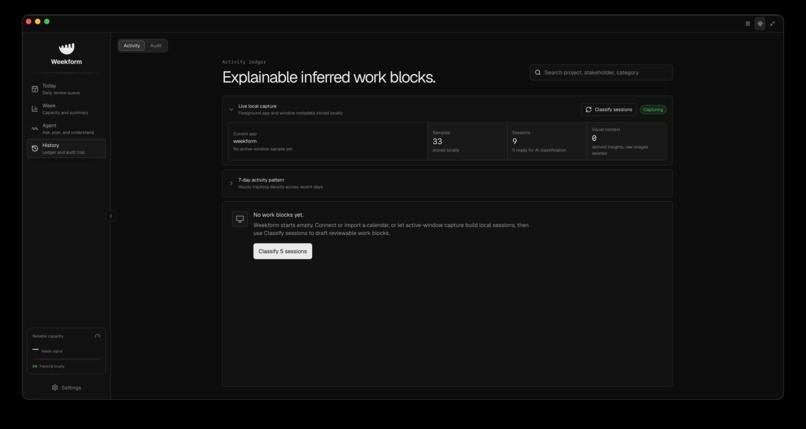Select the History ledger nav item

(x=66, y=148)
